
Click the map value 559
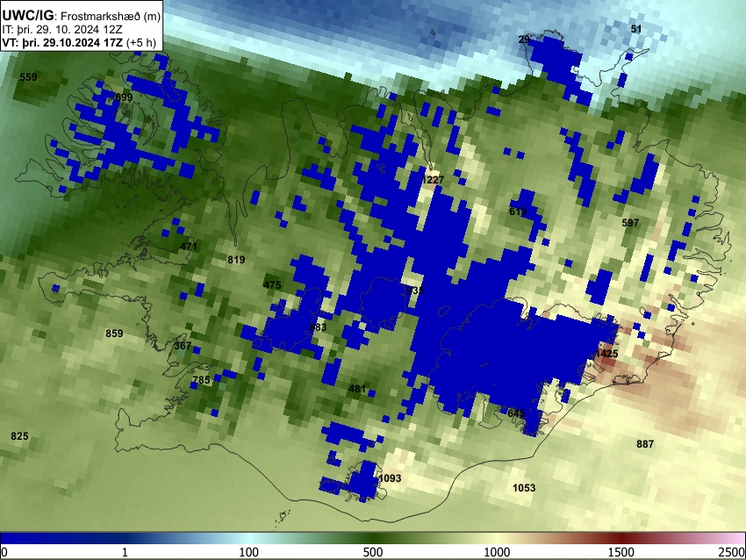[29, 77]
